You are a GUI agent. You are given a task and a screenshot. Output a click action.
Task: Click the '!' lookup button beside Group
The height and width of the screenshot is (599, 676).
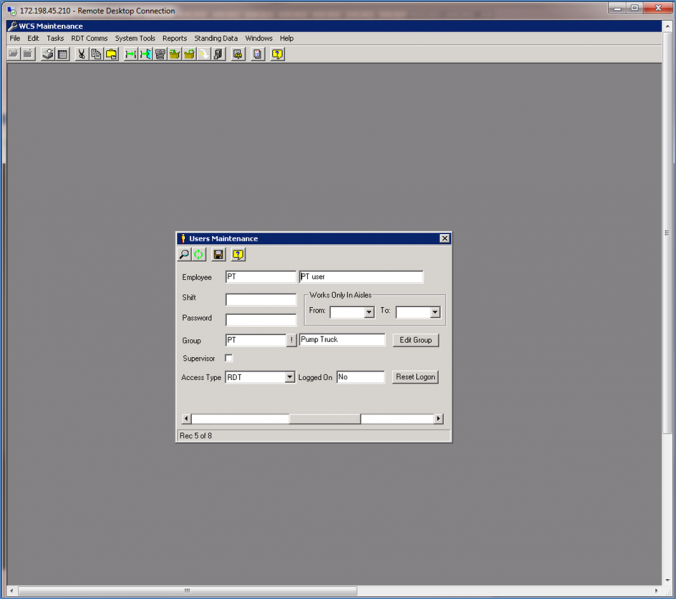(x=291, y=340)
